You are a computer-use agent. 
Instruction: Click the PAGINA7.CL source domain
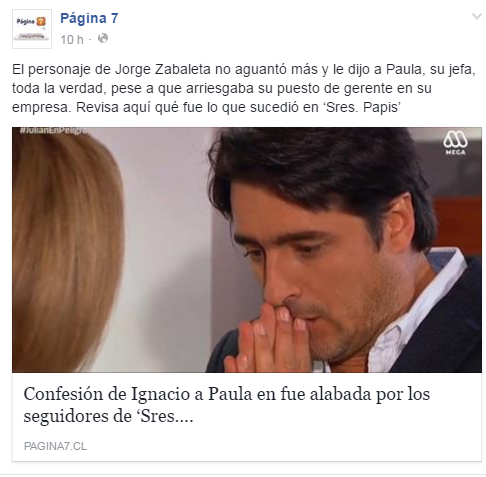pyautogui.click(x=55, y=446)
